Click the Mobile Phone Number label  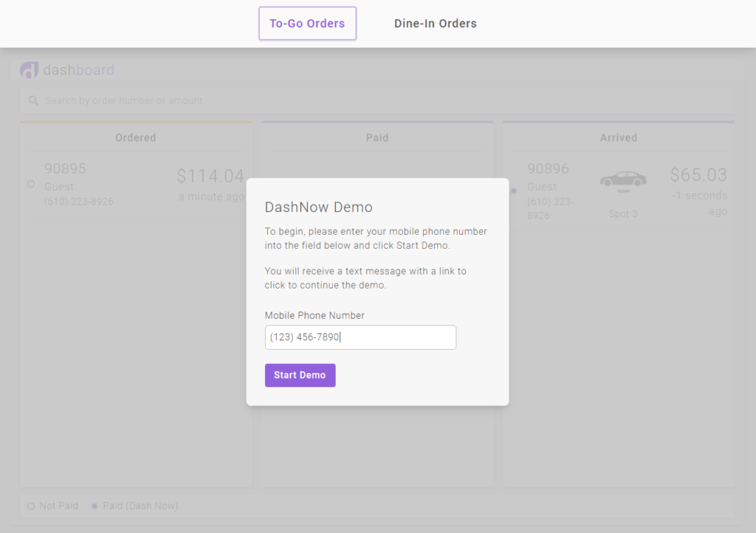(x=315, y=315)
